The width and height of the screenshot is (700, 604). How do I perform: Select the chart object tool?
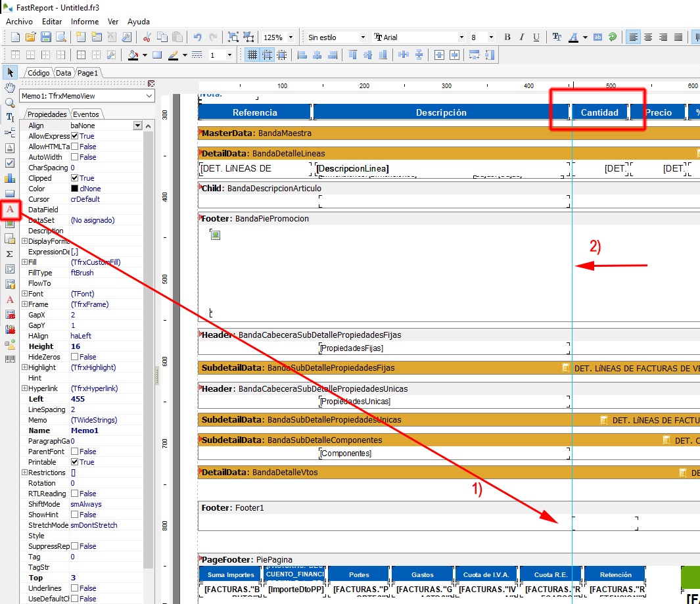(10, 178)
